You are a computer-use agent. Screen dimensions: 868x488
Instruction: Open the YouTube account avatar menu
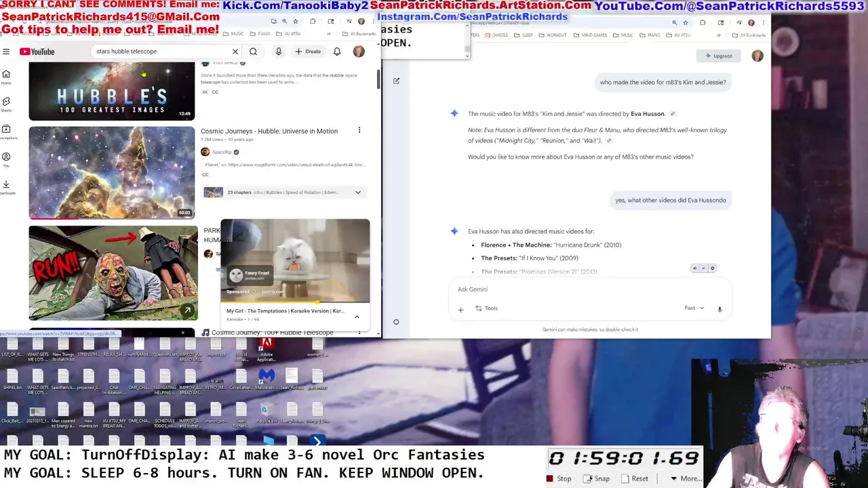click(359, 52)
